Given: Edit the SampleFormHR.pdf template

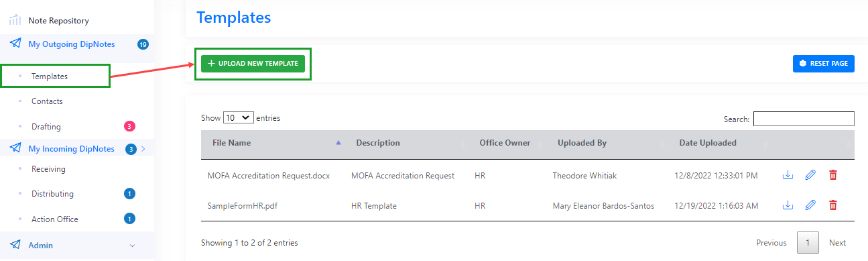Looking at the screenshot, I should click(810, 205).
